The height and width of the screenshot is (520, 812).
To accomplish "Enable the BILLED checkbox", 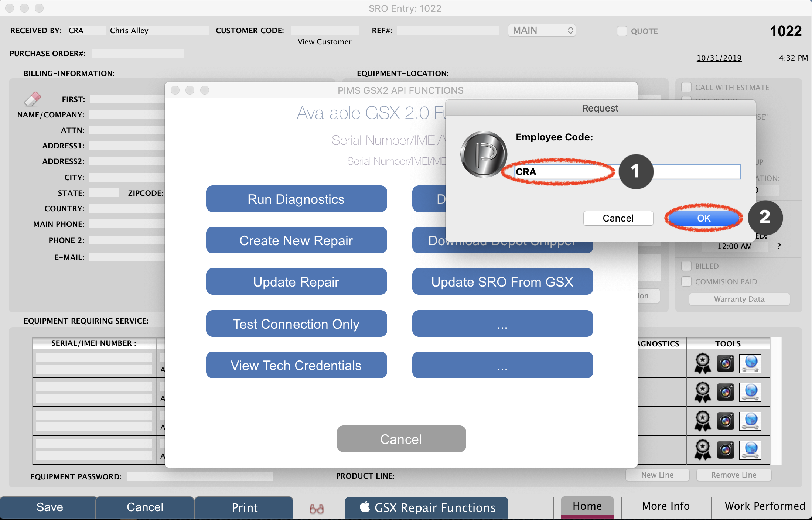I will click(x=686, y=266).
